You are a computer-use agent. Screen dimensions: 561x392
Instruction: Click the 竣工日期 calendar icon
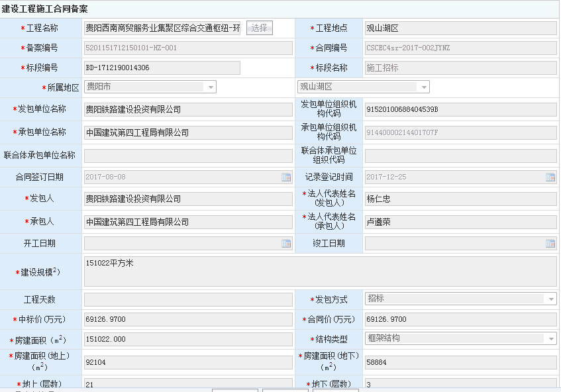tap(550, 244)
